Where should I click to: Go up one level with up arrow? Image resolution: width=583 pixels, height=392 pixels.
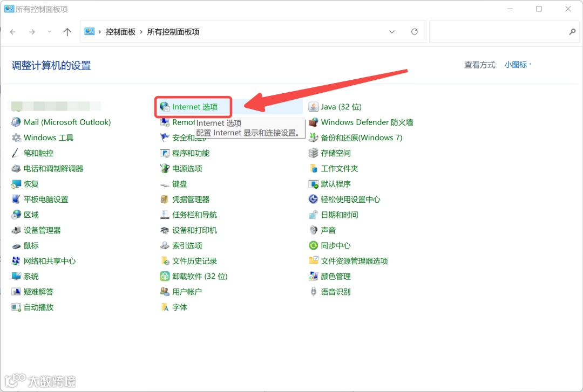coord(67,32)
